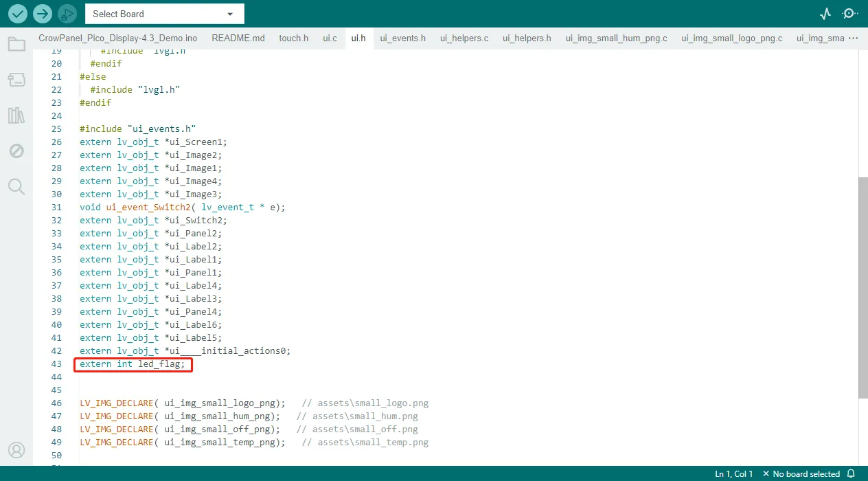This screenshot has width=868, height=481.
Task: Click the editor vertical scrollbar thumb
Action: click(863, 287)
